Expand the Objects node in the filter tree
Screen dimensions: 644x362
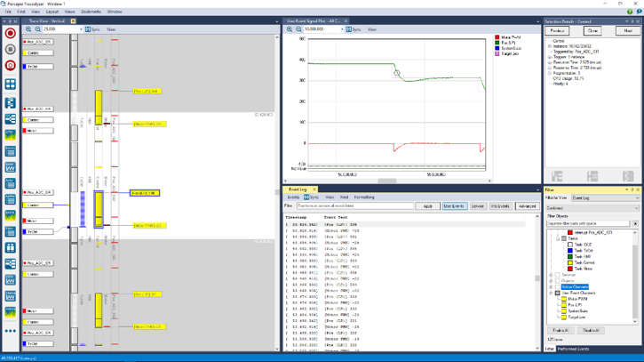tap(552, 281)
